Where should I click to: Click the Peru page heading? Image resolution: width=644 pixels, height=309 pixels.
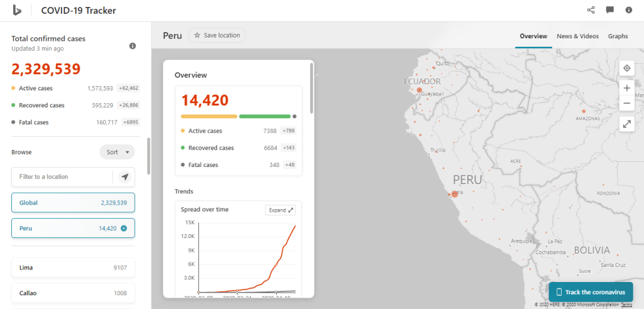pyautogui.click(x=172, y=35)
